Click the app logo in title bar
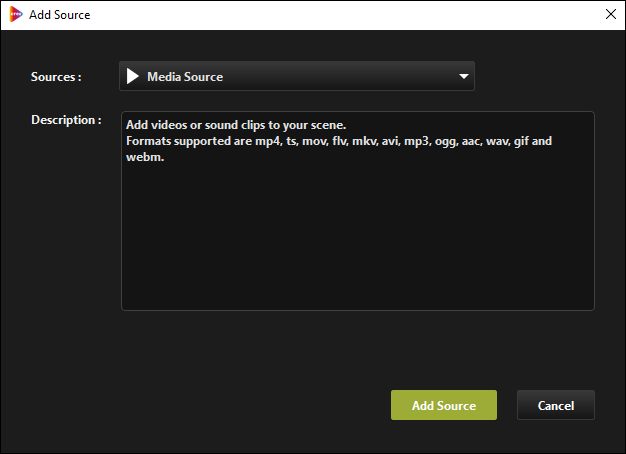The image size is (626, 454). pyautogui.click(x=16, y=14)
